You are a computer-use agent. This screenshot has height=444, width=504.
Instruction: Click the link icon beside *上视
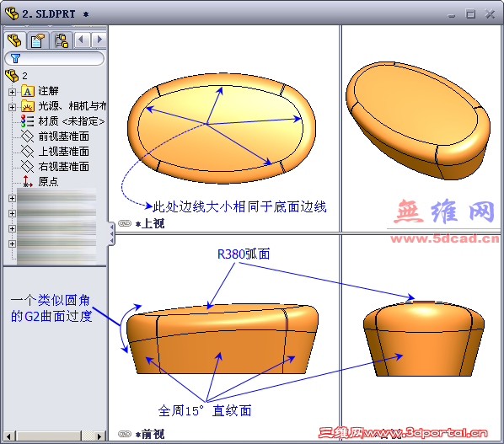coord(125,223)
